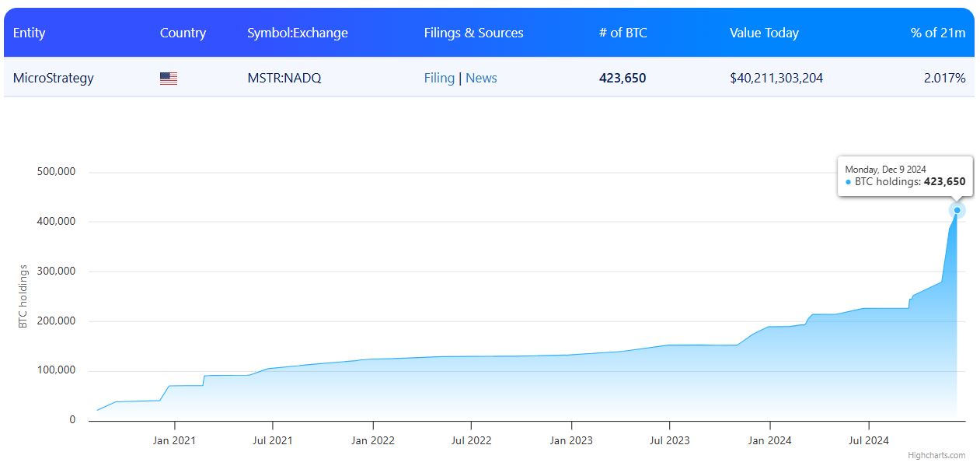This screenshot has height=466, width=980.
Task: Open the Filing link for MicroStrategy
Action: coord(439,78)
